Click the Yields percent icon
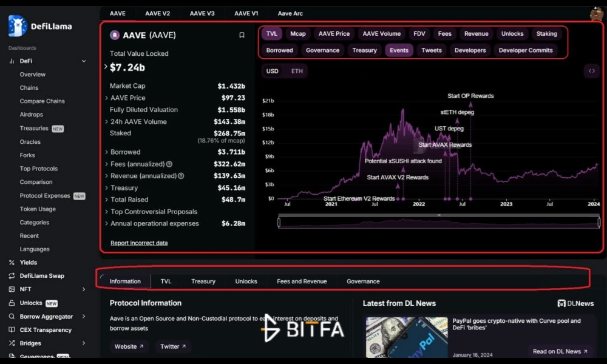607x364 pixels. coord(12,263)
